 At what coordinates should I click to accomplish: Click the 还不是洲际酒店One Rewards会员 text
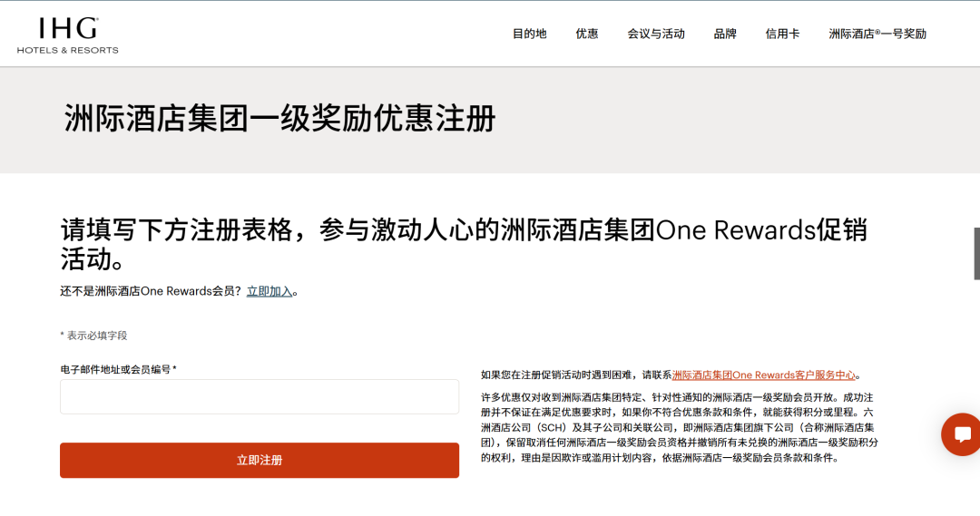pos(151,291)
